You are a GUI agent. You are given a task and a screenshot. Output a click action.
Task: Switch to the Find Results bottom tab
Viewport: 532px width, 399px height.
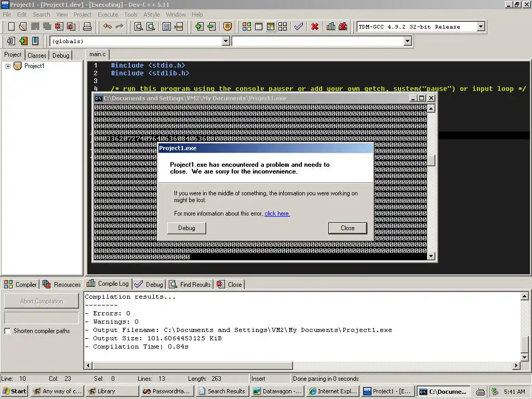click(x=190, y=284)
